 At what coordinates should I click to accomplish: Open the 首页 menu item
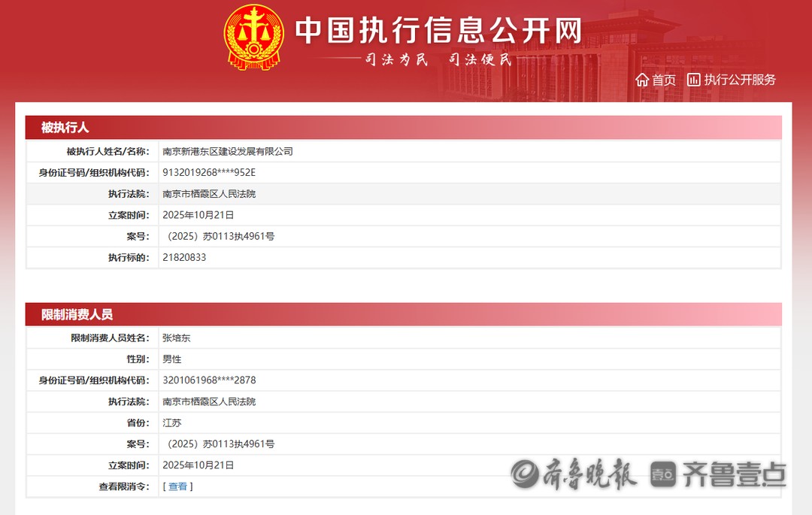(x=663, y=80)
